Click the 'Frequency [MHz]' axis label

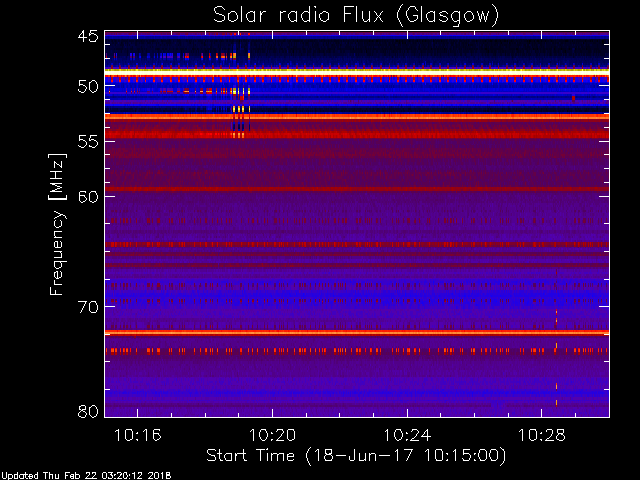click(x=57, y=224)
